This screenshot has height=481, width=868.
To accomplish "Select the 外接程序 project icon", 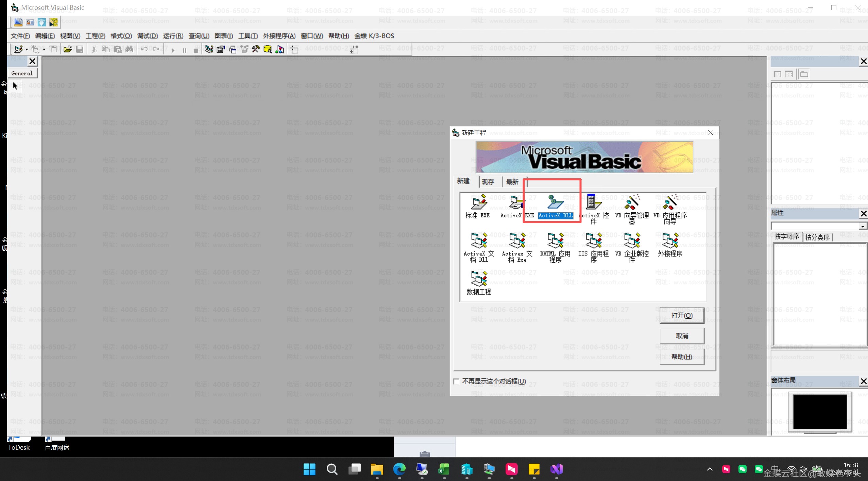I will pos(670,245).
